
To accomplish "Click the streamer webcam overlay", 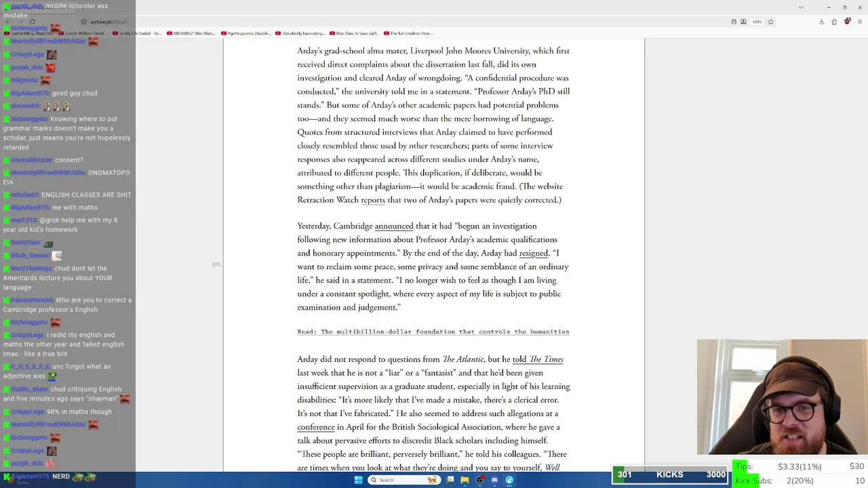I will 781,396.
